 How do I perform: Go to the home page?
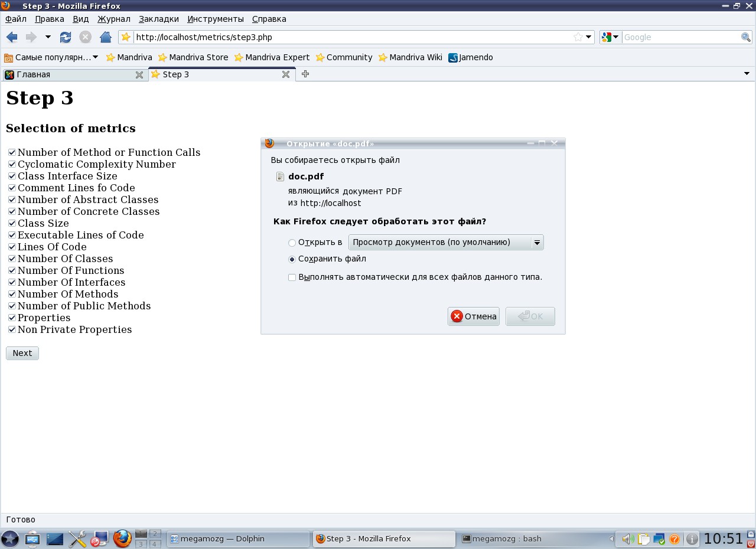tap(106, 37)
